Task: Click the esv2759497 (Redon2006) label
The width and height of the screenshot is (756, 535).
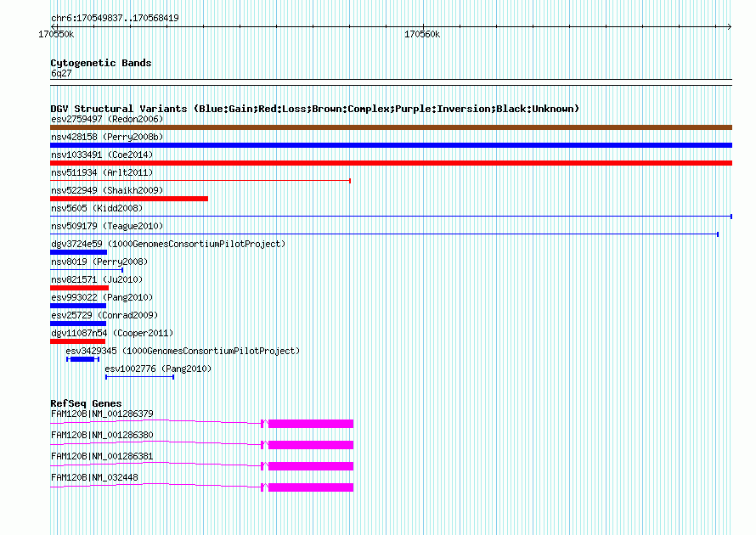Action: pyautogui.click(x=107, y=119)
